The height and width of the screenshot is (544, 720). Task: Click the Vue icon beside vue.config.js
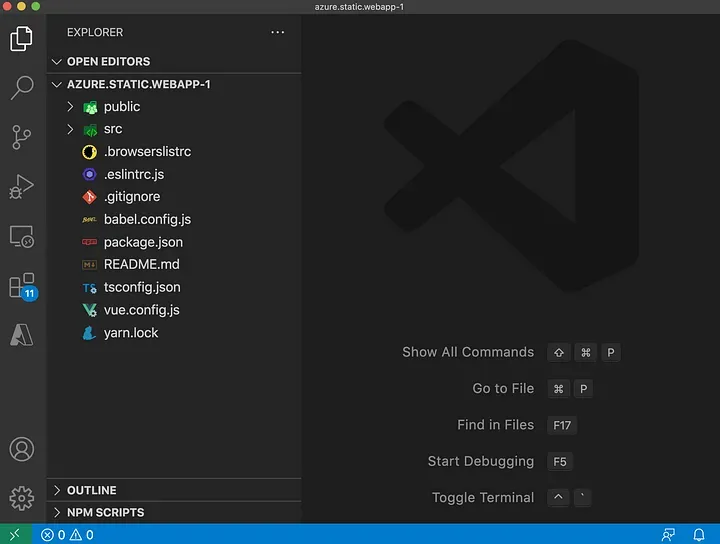point(90,310)
